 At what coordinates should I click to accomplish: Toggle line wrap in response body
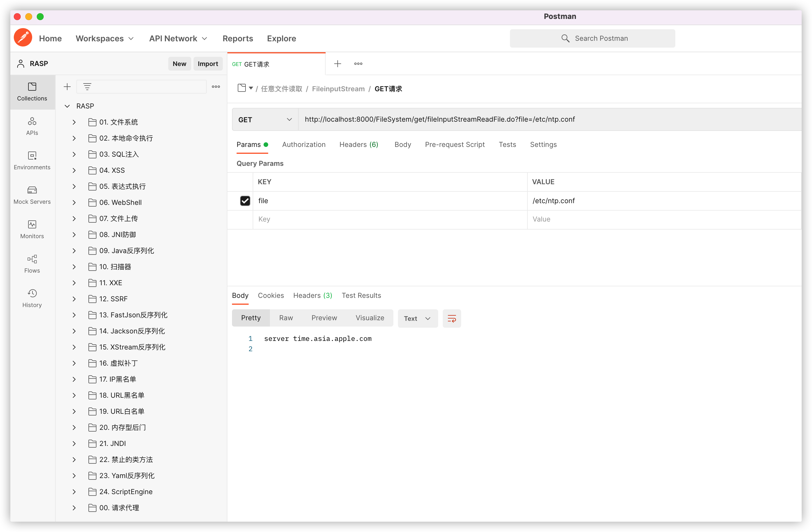click(451, 318)
